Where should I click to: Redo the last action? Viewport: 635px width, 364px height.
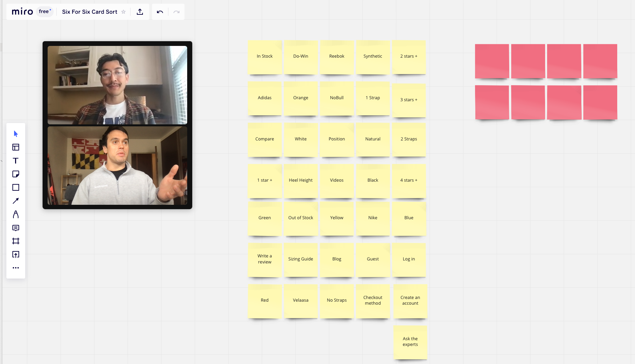(x=176, y=12)
